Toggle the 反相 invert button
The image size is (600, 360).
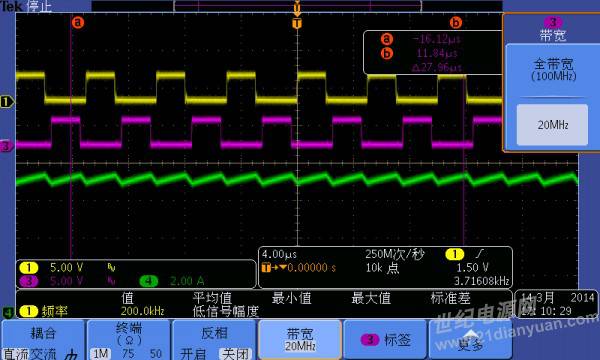214,340
